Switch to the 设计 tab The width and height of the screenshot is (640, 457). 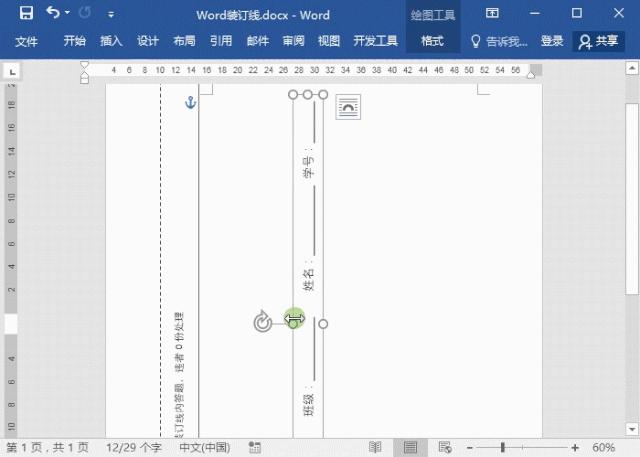pyautogui.click(x=148, y=41)
